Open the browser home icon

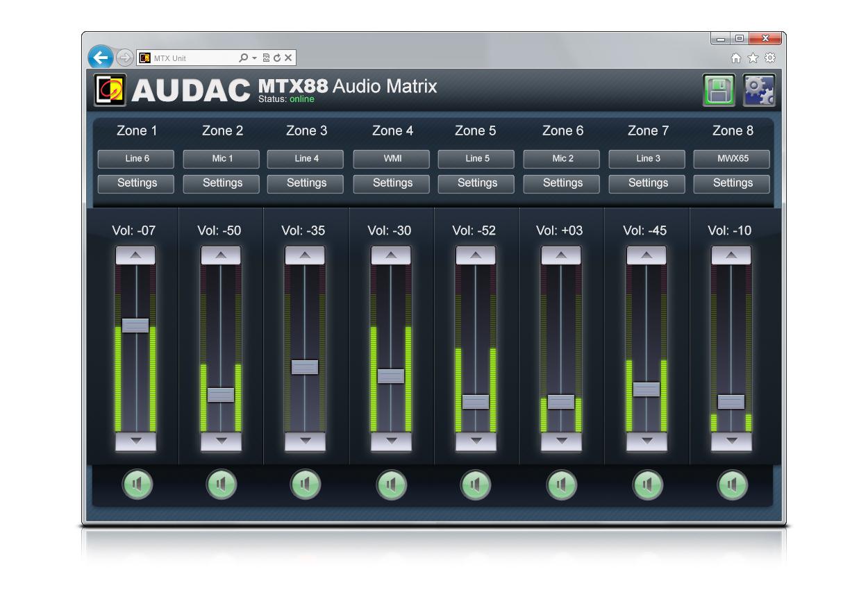736,58
